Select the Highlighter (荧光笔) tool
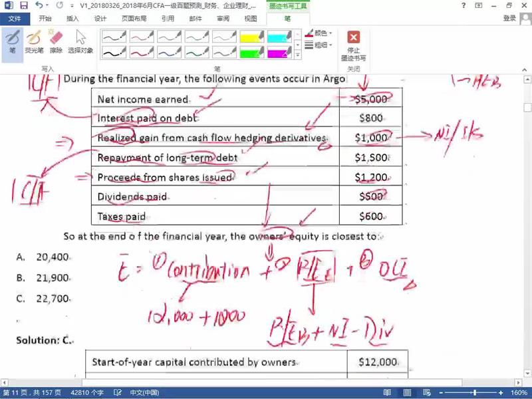Viewport: 532px width, 399px height. pos(34,43)
